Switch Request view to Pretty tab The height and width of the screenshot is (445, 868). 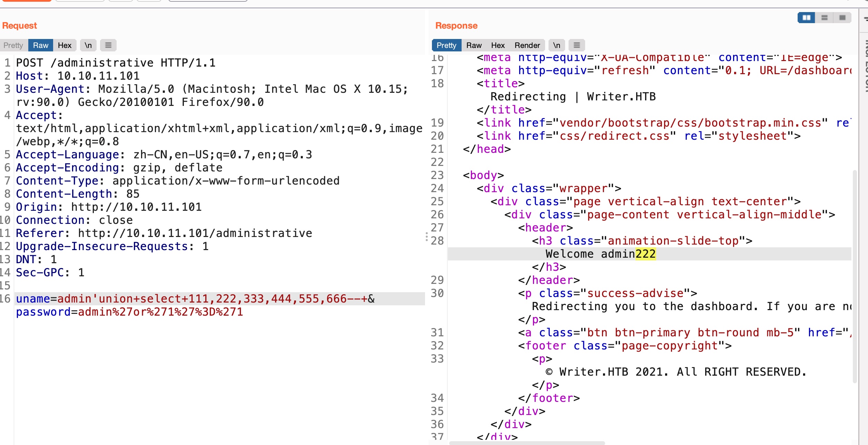(x=13, y=45)
